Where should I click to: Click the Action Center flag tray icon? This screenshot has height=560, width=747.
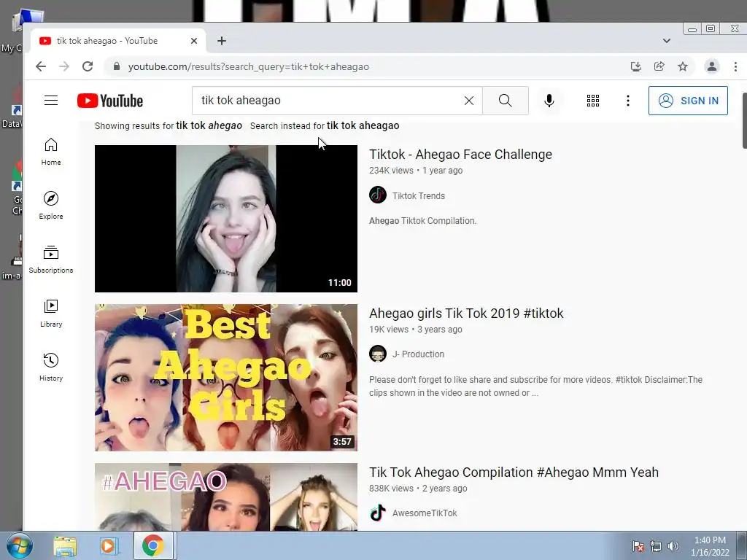click(x=638, y=546)
